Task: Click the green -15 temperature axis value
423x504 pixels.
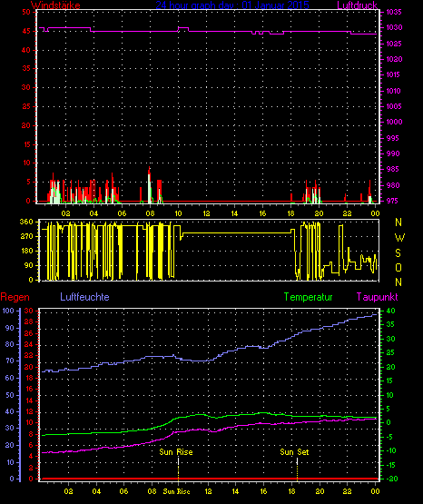Action: pyautogui.click(x=389, y=465)
